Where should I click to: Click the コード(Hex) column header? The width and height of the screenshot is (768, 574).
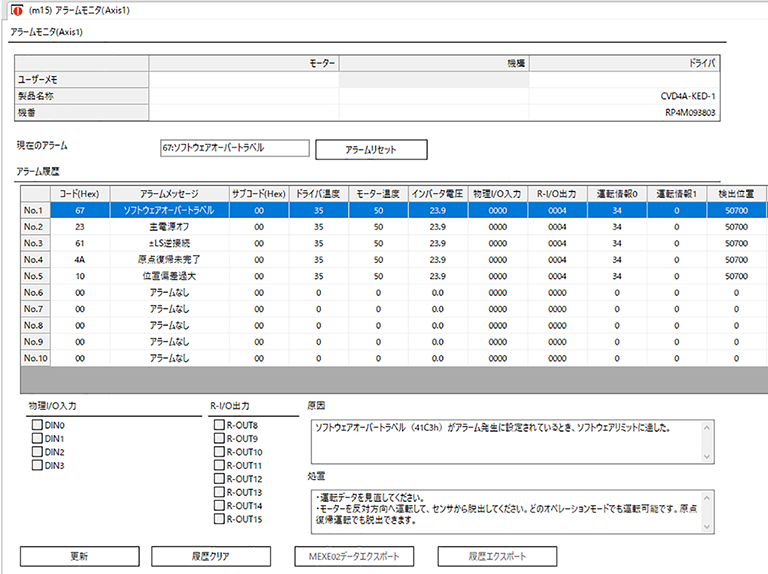[79, 193]
